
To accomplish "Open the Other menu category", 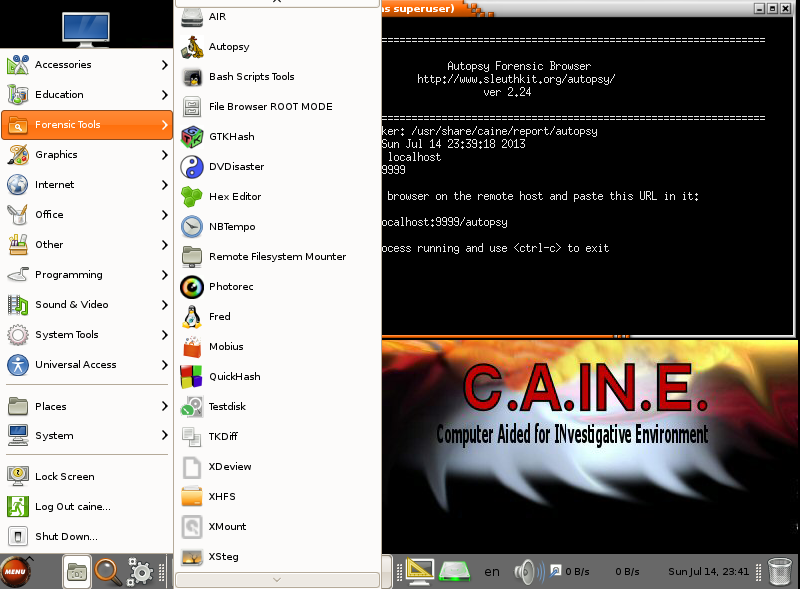I will coord(87,245).
